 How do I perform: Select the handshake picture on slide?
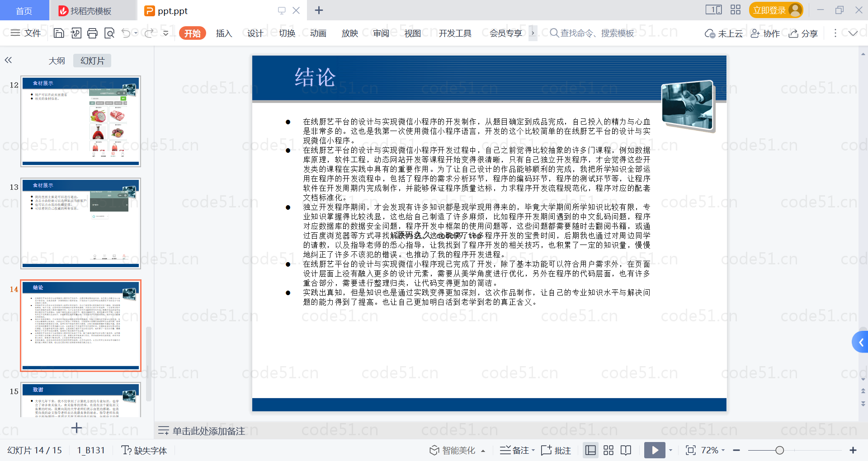tap(688, 105)
